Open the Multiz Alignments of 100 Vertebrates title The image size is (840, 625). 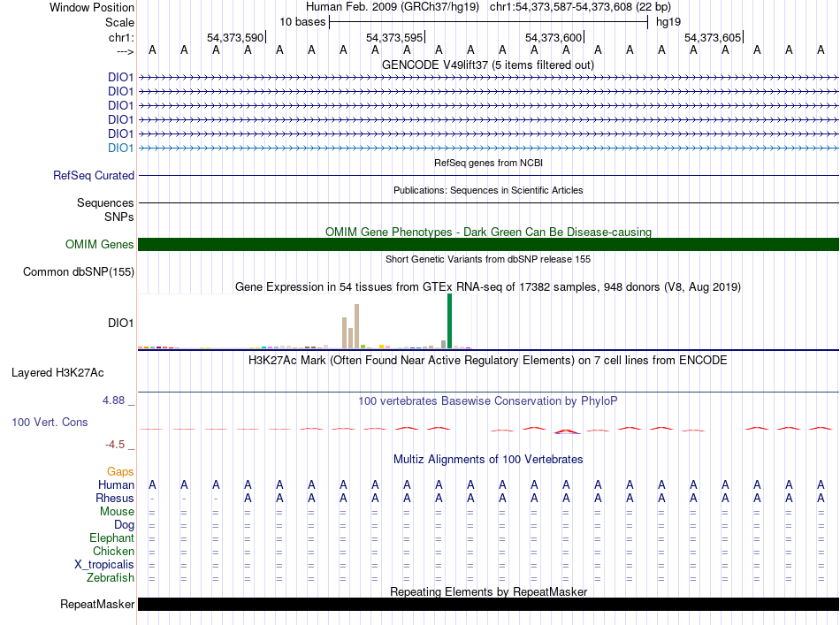(488, 460)
